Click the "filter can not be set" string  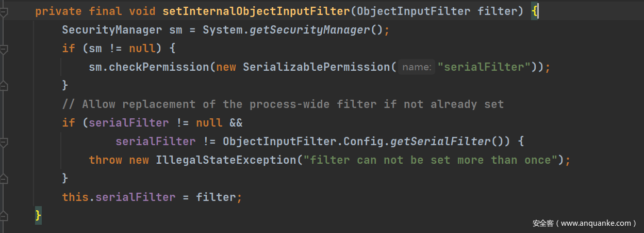click(431, 160)
